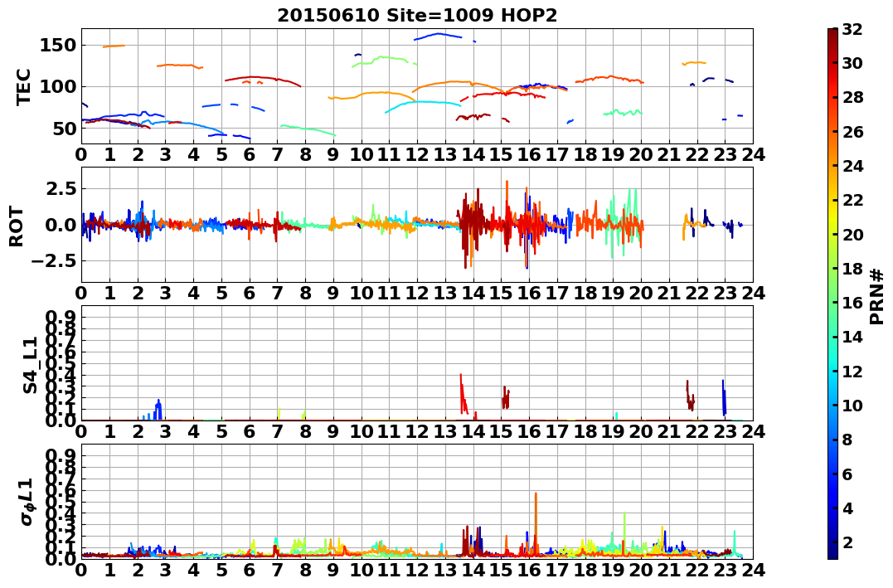Click the colorbar tick label 16
This screenshot has width=893, height=588.
[x=852, y=303]
